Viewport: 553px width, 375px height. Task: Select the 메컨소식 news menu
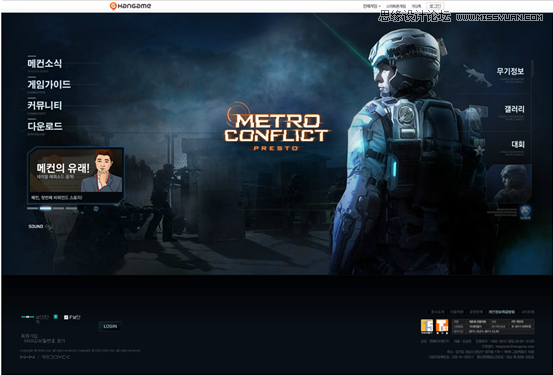pos(44,63)
